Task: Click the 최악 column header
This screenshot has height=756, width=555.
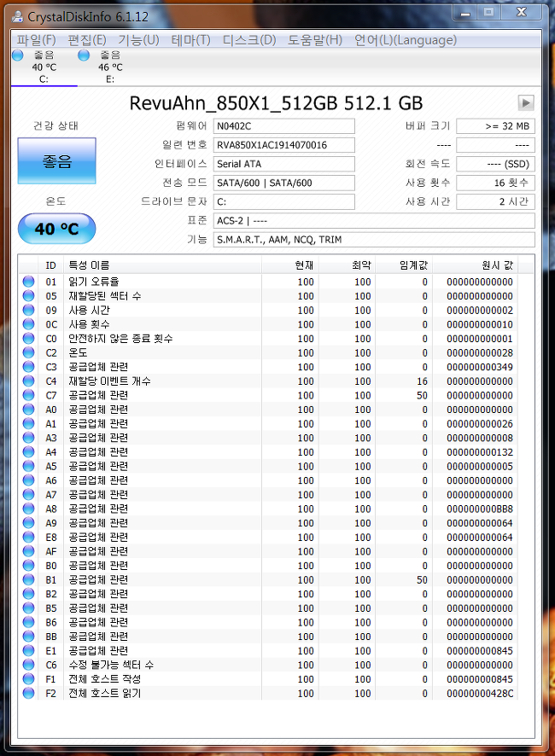Action: pos(348,265)
